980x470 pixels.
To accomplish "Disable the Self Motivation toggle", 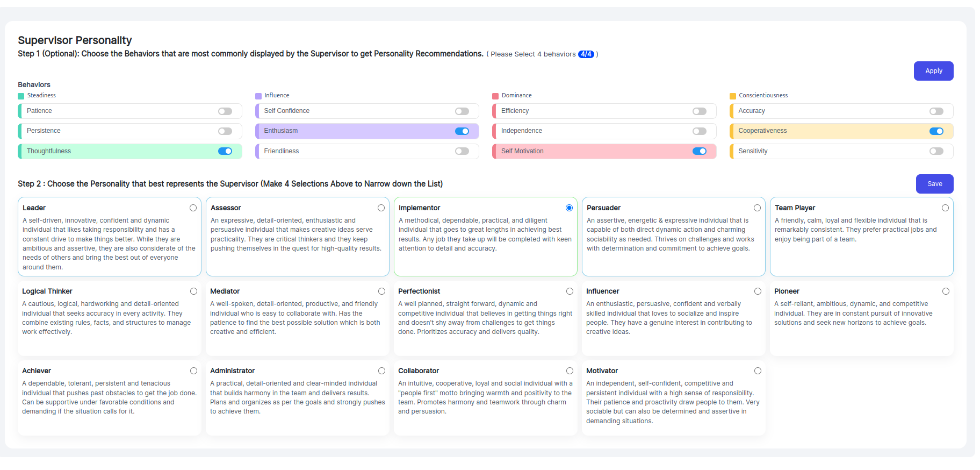I will [700, 151].
